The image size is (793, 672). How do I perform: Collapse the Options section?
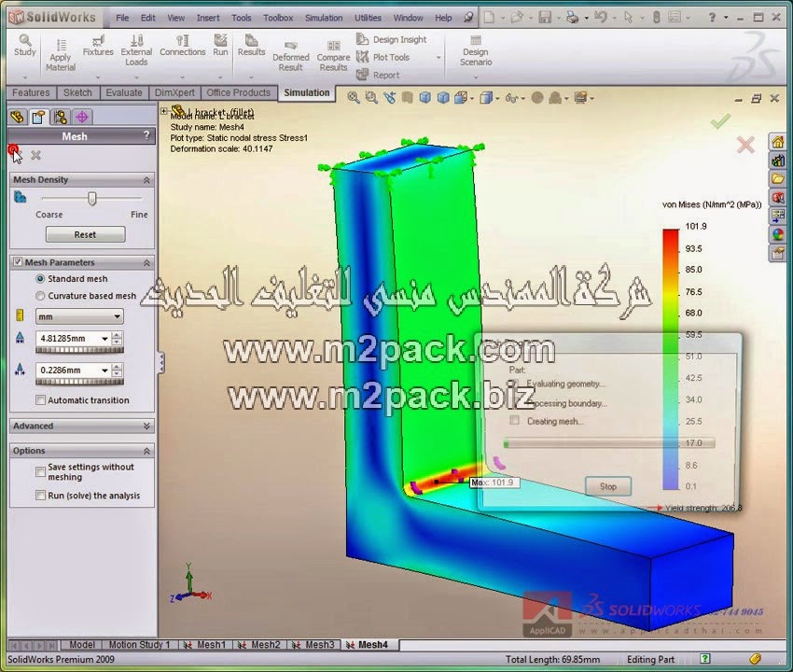point(146,451)
